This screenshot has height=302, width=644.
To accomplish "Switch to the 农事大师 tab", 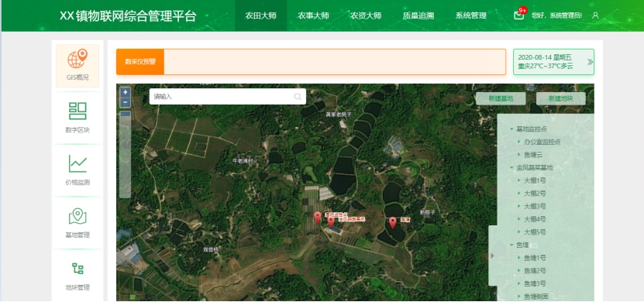I will pyautogui.click(x=313, y=15).
